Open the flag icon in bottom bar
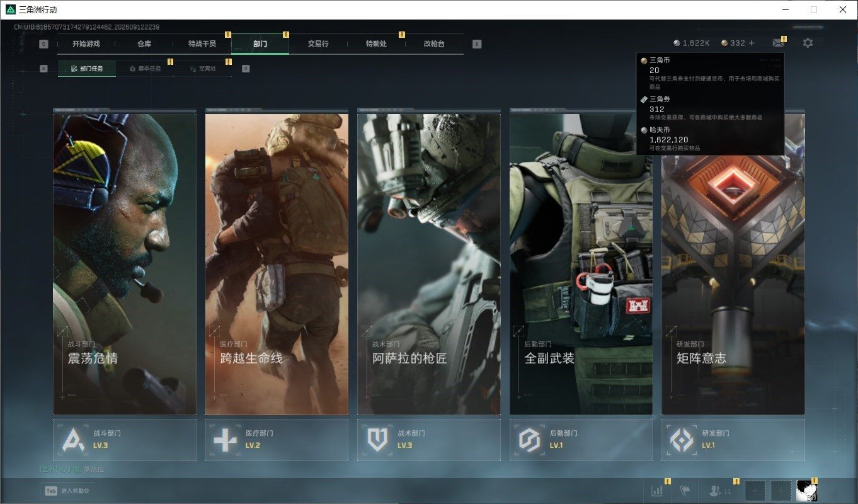Viewport: 858px width, 504px height. (684, 490)
